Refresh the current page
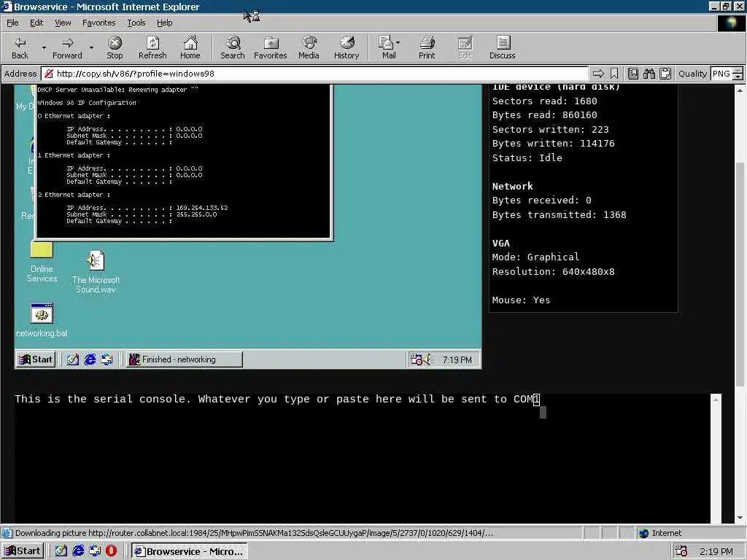The height and width of the screenshot is (560, 747). click(x=152, y=47)
